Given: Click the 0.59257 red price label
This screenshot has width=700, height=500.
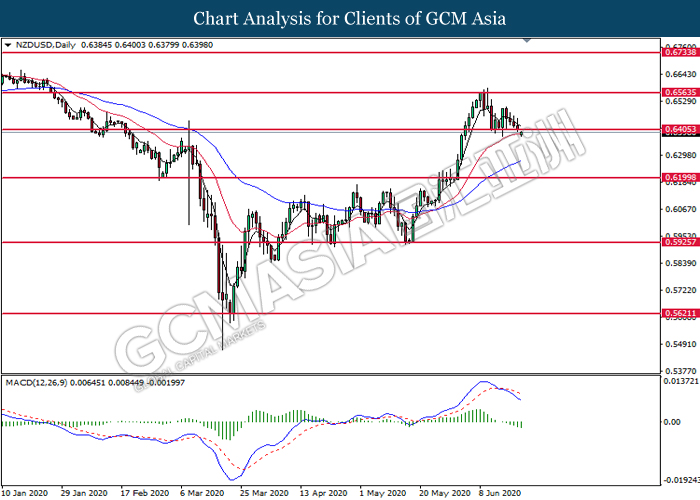Looking at the screenshot, I should click(x=680, y=242).
